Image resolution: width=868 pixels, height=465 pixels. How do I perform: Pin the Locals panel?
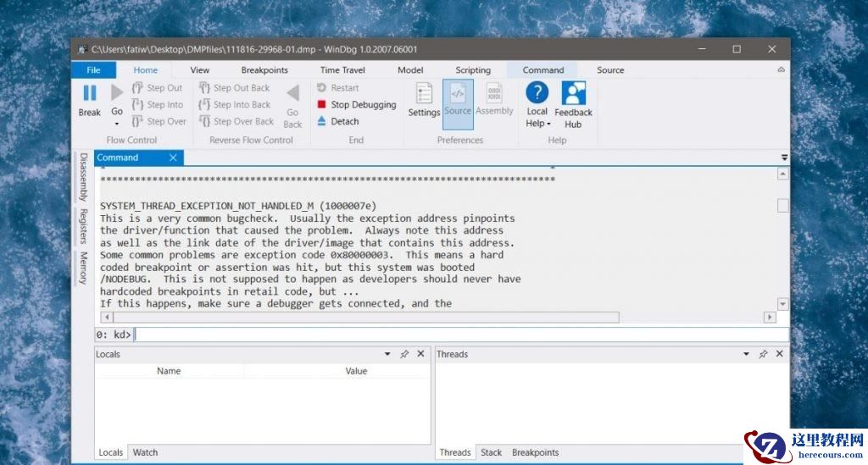404,354
